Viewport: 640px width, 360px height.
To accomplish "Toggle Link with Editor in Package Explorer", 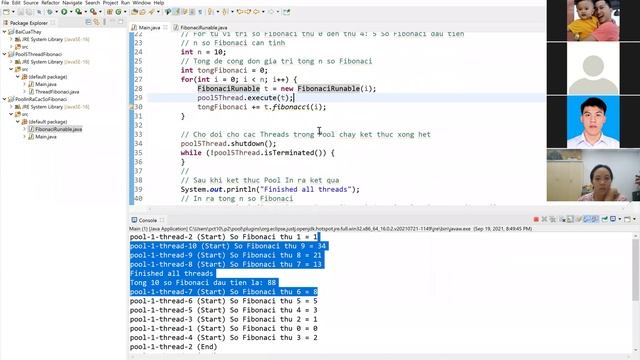I will (x=97, y=22).
